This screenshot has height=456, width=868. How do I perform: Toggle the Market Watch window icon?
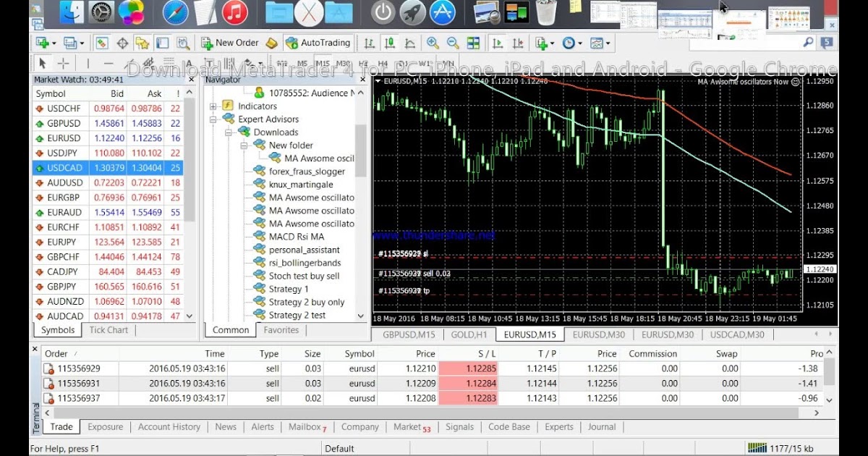pyautogui.click(x=102, y=43)
